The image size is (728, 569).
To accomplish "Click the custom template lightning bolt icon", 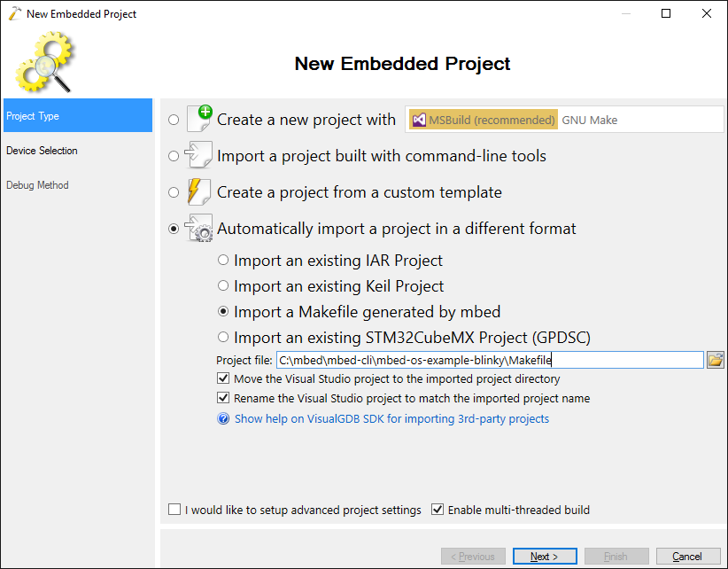I will pyautogui.click(x=198, y=191).
